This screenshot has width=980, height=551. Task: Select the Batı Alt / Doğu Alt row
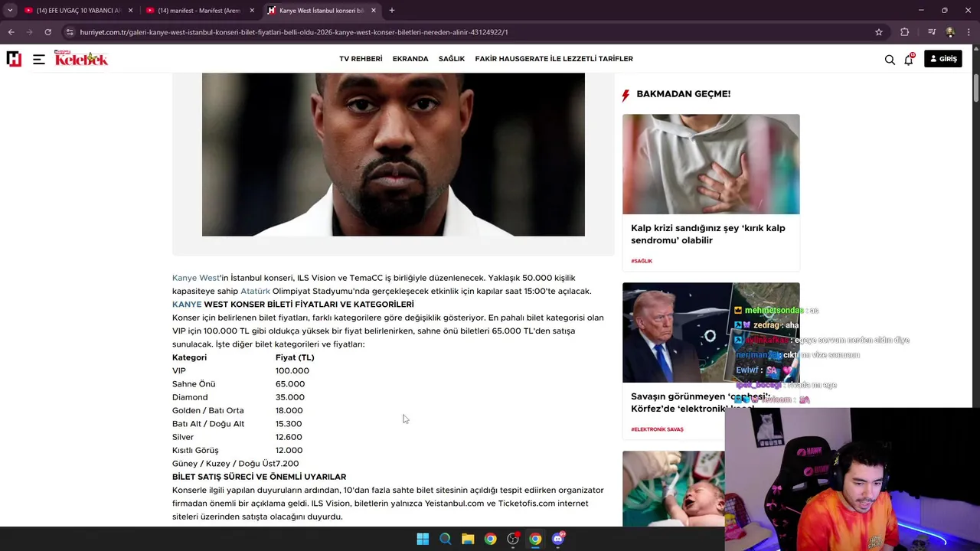point(237,424)
